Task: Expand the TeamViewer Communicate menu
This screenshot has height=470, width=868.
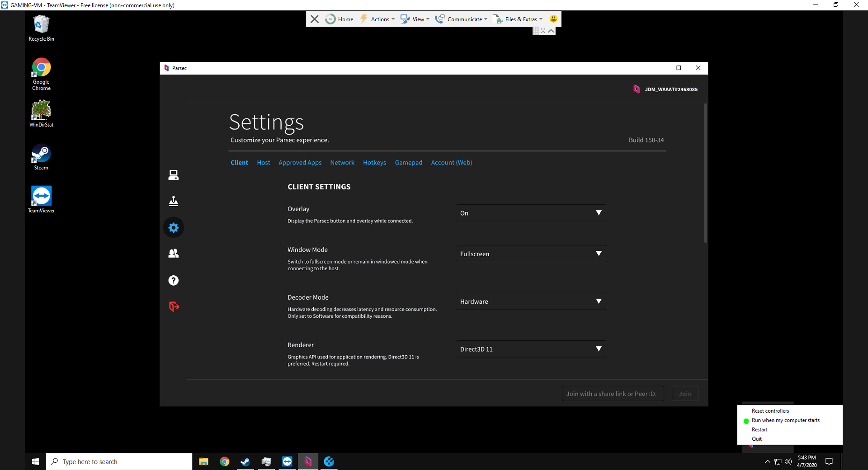Action: (461, 19)
